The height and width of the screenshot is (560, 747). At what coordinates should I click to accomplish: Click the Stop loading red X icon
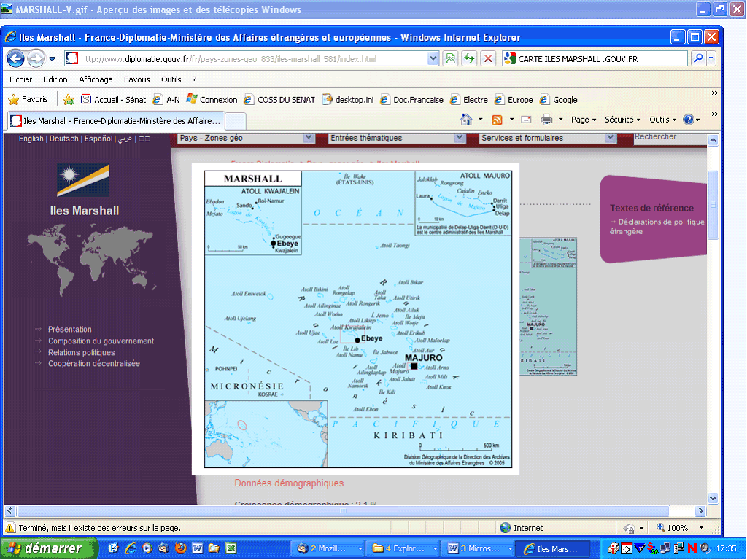(x=488, y=59)
